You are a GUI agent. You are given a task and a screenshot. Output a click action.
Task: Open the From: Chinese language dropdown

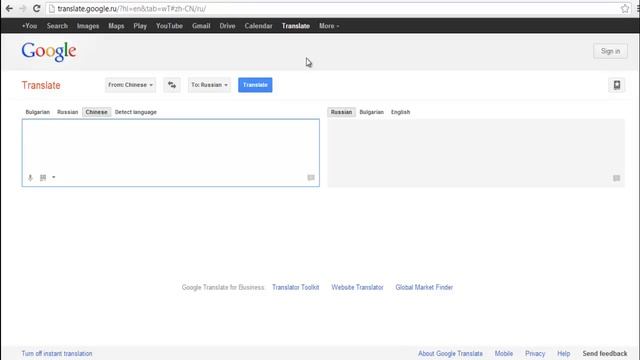130,85
